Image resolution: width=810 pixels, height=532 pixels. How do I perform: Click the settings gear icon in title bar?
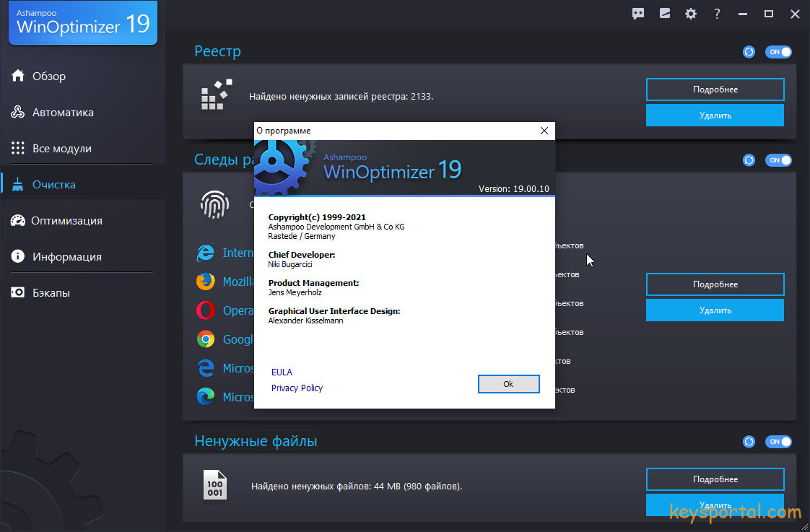pyautogui.click(x=691, y=13)
